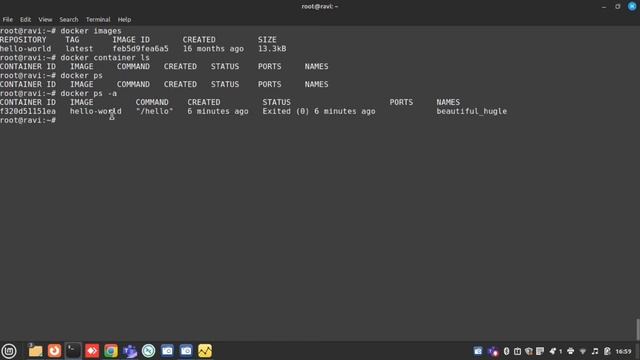Open the orange Firefox-style browser icon
The image size is (640, 360).
pyautogui.click(x=54, y=351)
